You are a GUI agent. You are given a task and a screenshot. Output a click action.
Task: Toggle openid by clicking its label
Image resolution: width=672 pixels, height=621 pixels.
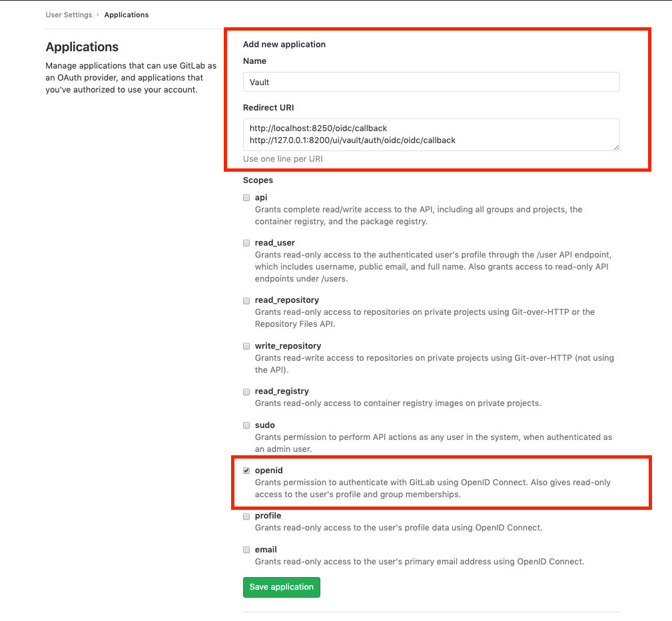[269, 470]
